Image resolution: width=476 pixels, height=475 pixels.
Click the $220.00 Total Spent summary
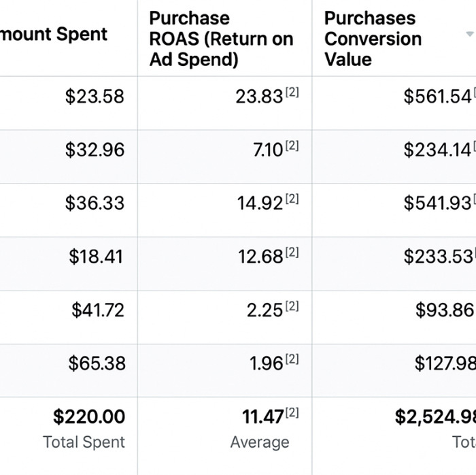89,416
